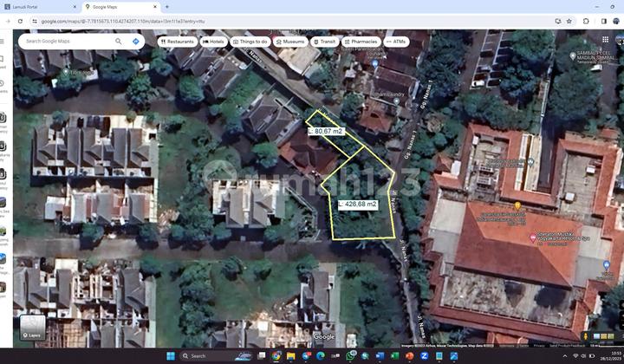This screenshot has height=364, width=624.
Task: Open Directions via the blue diamond icon
Action: tap(136, 42)
